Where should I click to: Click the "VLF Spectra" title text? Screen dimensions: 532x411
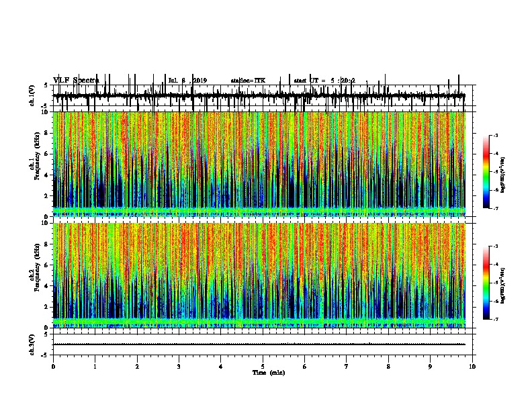(76, 81)
